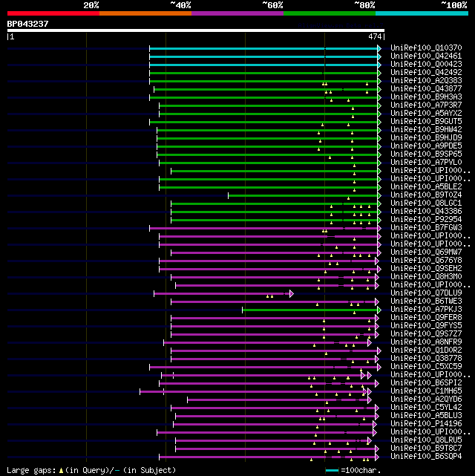
Task: Select UniRef100_B6TWE3
Action: pyautogui.click(x=426, y=301)
